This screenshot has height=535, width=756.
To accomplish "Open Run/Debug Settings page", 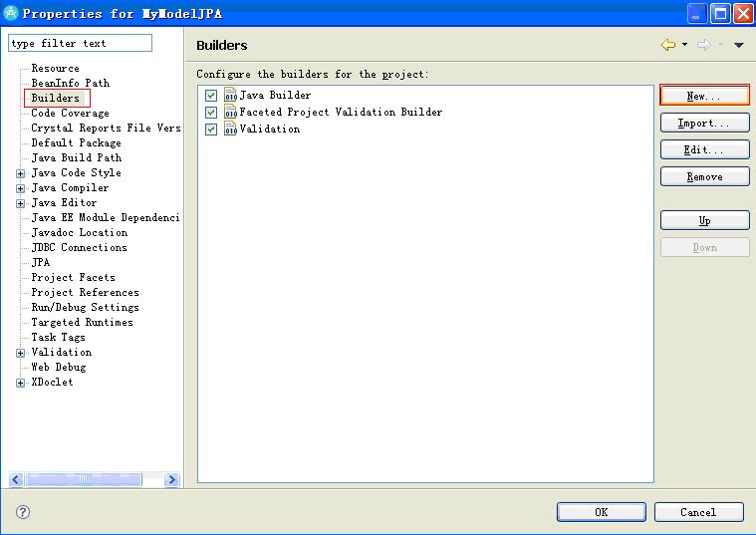I will [86, 307].
